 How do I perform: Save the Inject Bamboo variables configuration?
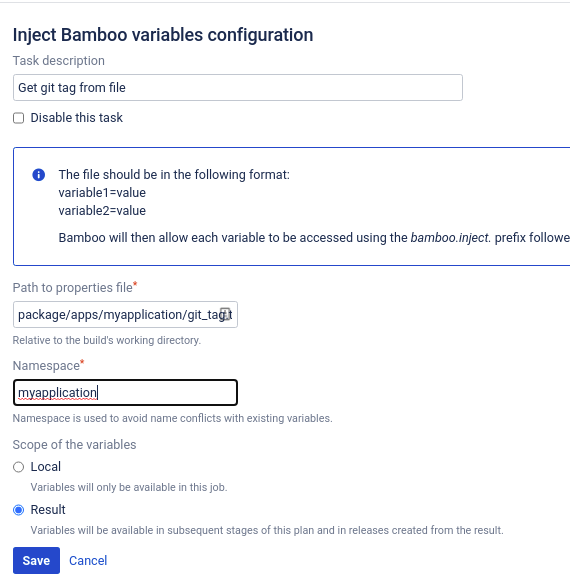click(36, 560)
